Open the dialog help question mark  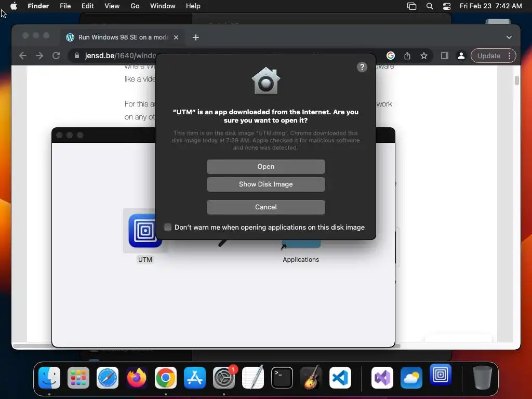coord(362,67)
